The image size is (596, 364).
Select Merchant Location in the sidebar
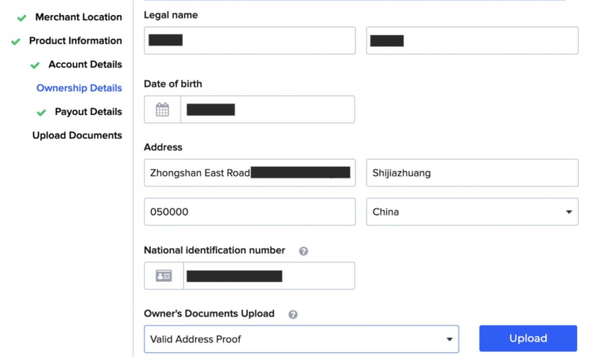[x=79, y=17]
